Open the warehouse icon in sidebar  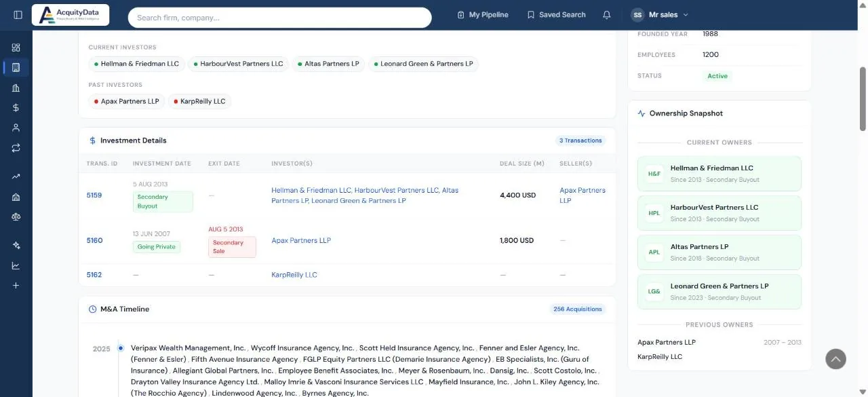pyautogui.click(x=16, y=197)
